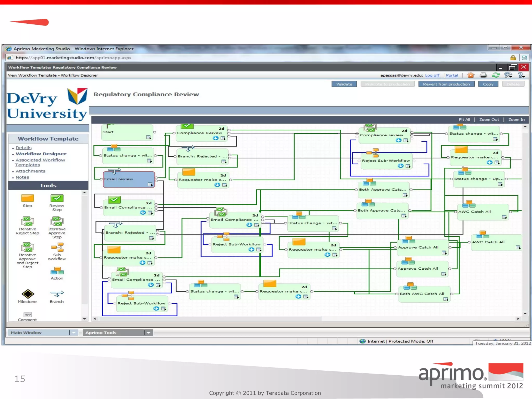
Task: Open Attachments in Workflow Template menu
Action: pos(30,171)
